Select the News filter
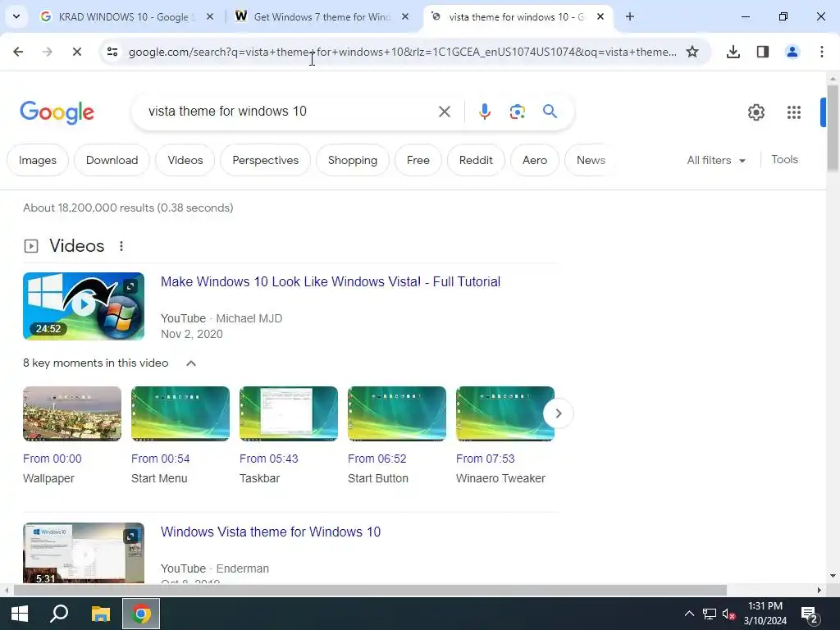The image size is (840, 630). 591,160
